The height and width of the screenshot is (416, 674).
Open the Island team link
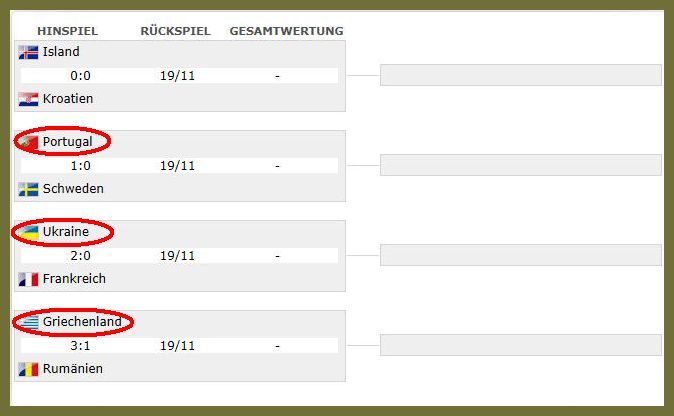tap(61, 52)
